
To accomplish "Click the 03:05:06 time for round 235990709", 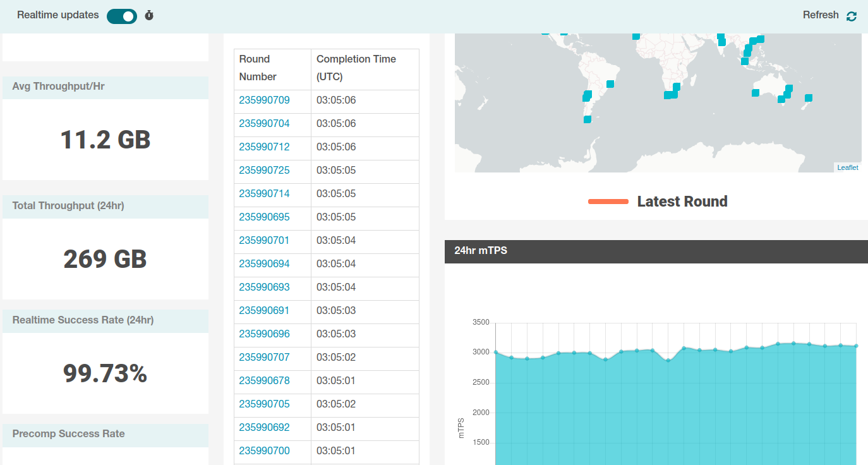I will click(336, 100).
